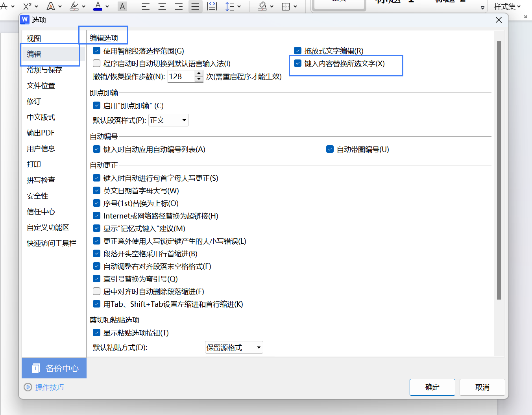Click the paragraph shading bucket icon
The height and width of the screenshot is (415, 532).
tap(262, 6)
